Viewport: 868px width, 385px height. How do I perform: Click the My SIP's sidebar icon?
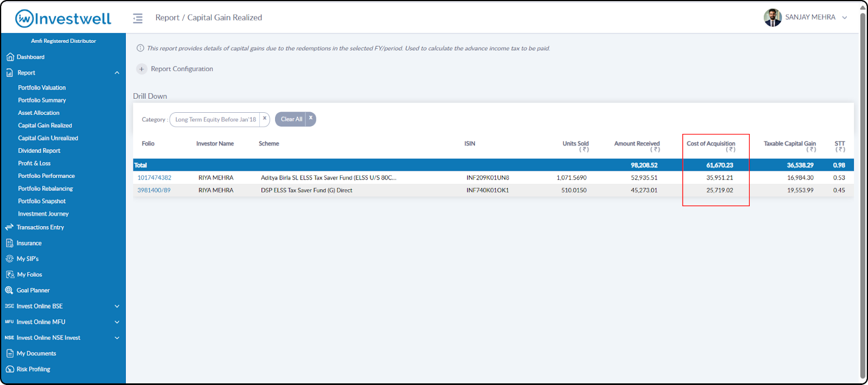click(10, 259)
